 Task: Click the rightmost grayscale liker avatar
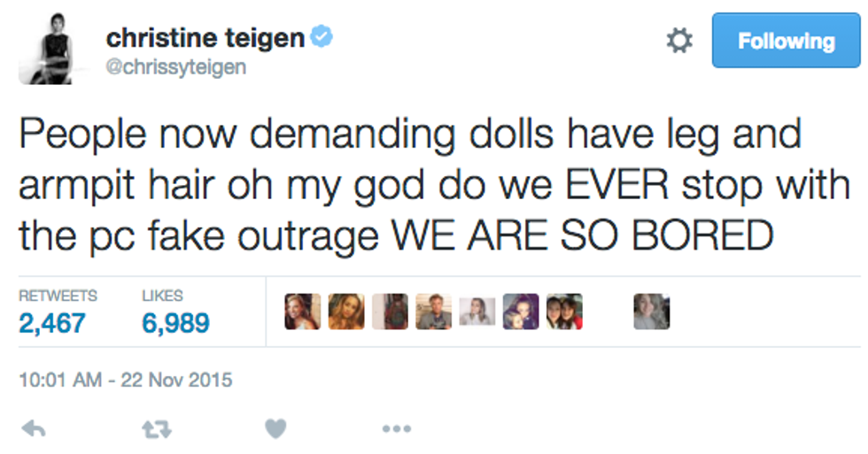tap(651, 312)
